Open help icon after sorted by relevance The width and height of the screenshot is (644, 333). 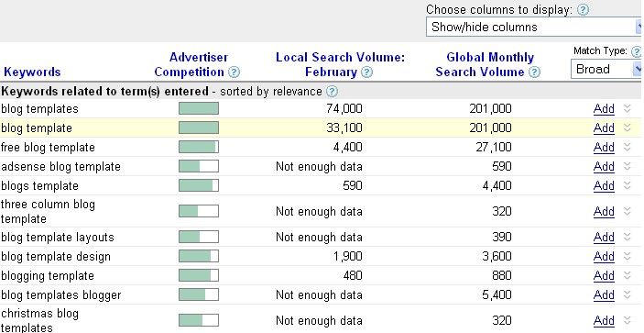[332, 91]
